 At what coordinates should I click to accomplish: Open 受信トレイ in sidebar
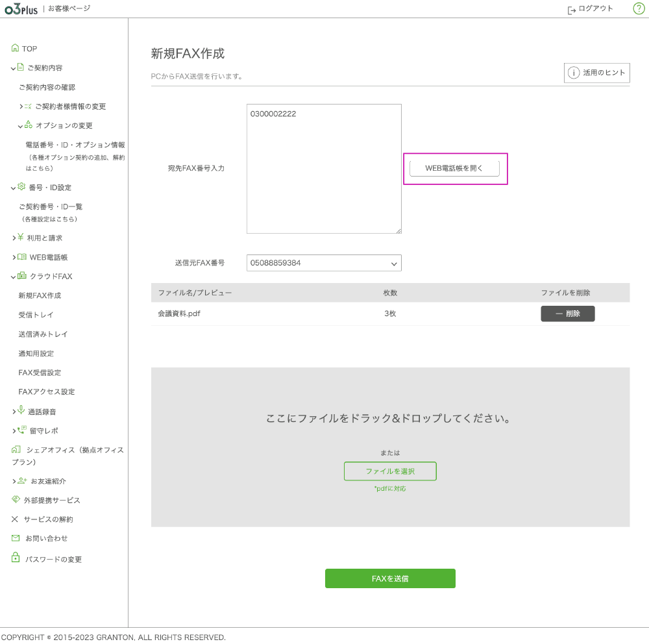coord(36,315)
